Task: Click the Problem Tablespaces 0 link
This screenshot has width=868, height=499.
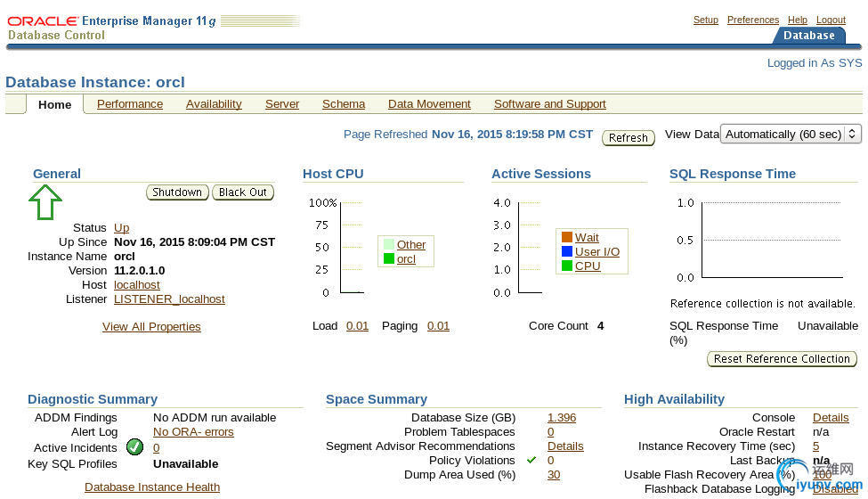Action: [x=551, y=432]
